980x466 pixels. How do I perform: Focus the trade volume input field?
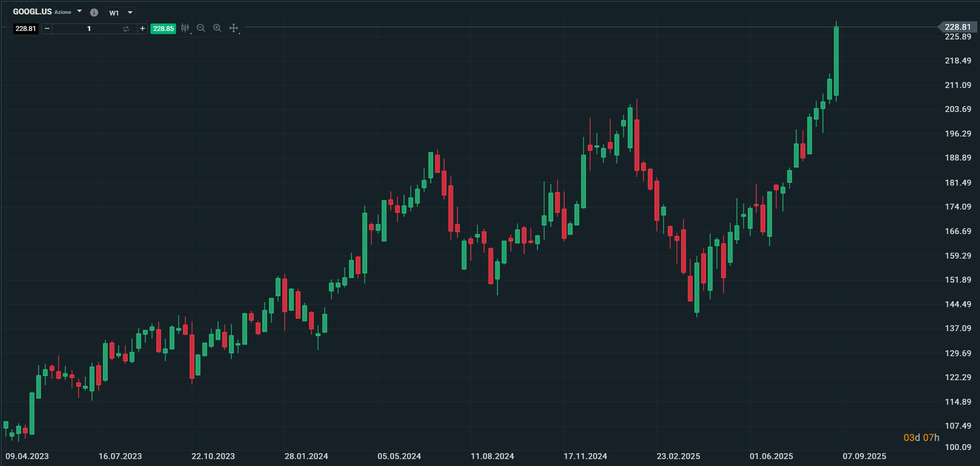(89, 29)
